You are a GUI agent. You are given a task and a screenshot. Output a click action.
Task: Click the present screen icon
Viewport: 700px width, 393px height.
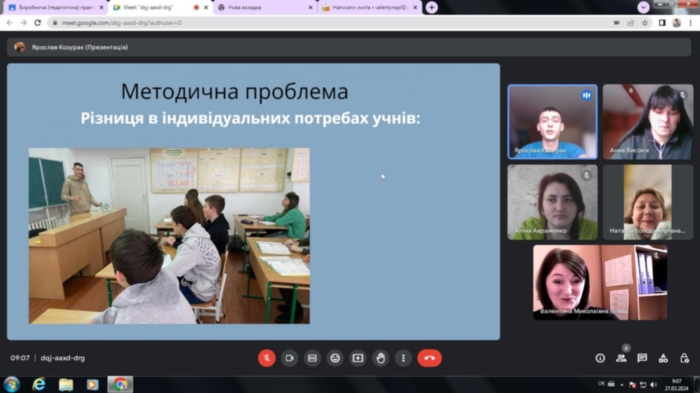click(x=358, y=358)
